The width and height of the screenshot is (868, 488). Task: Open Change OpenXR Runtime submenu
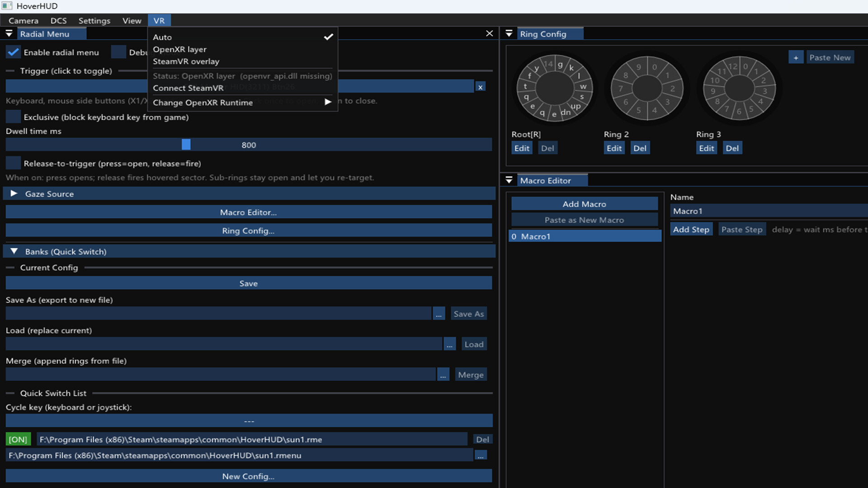(243, 102)
